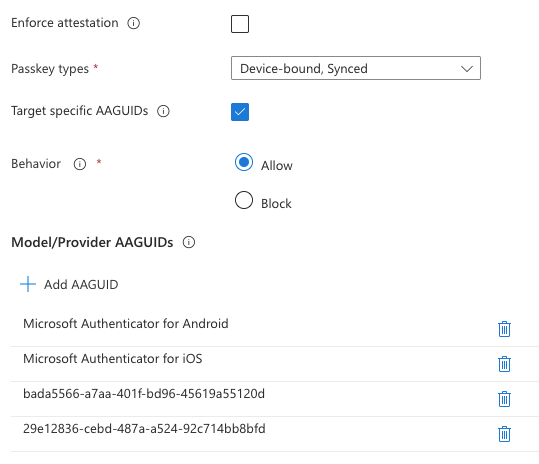Click the plus icon beside Add AAGUID
539x464 pixels.
(28, 284)
